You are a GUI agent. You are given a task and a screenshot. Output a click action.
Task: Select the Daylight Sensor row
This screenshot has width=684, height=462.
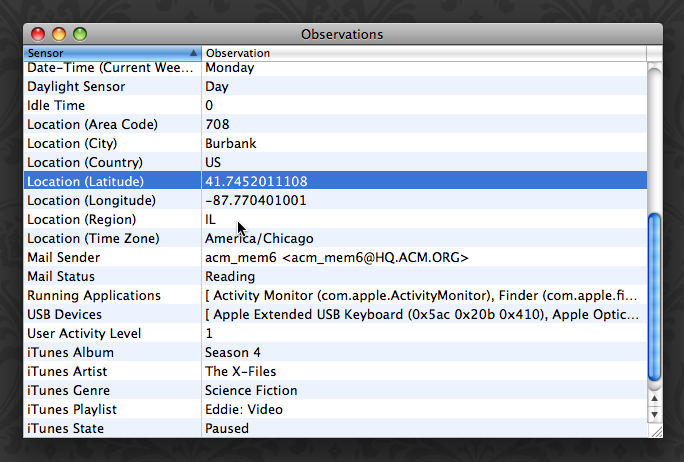(335, 86)
